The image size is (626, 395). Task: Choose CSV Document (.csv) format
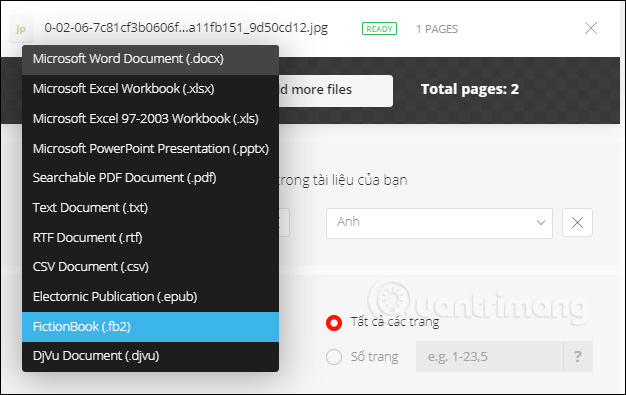(150, 267)
